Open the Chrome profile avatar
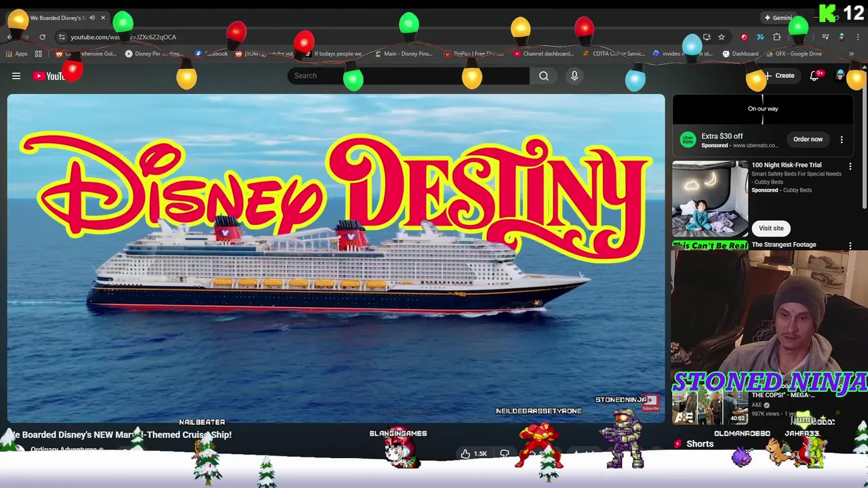 point(842,37)
